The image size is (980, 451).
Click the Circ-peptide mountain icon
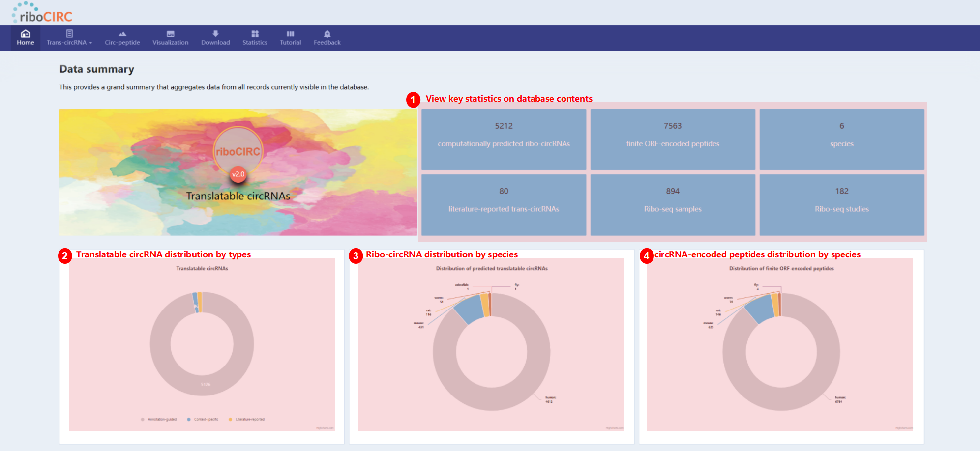tap(122, 34)
